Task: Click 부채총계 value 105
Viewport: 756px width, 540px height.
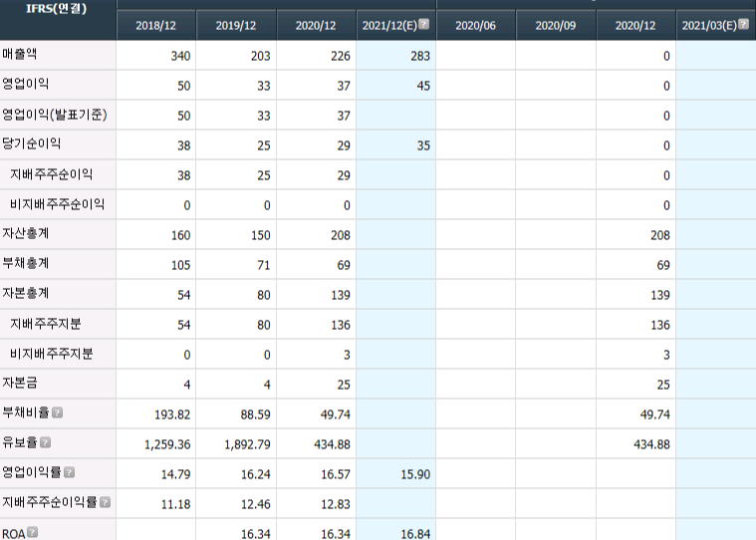Action: pos(181,265)
